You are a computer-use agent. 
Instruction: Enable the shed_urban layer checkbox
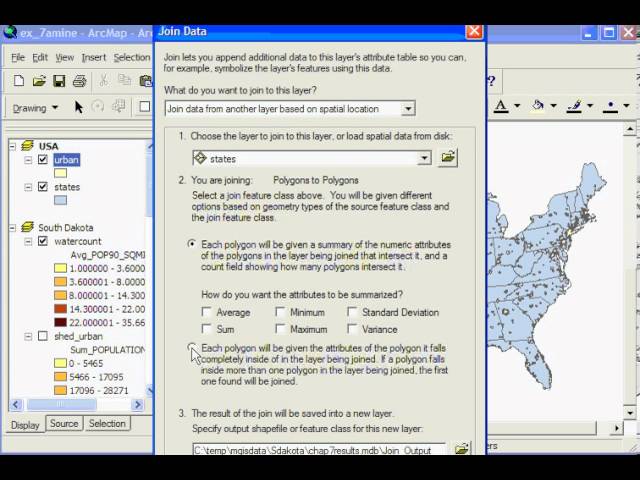[43, 336]
